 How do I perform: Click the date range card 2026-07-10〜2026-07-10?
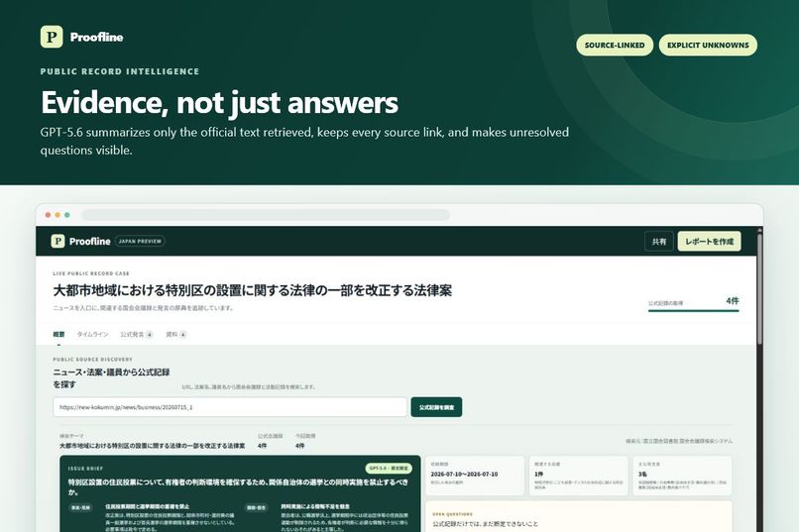[475, 476]
